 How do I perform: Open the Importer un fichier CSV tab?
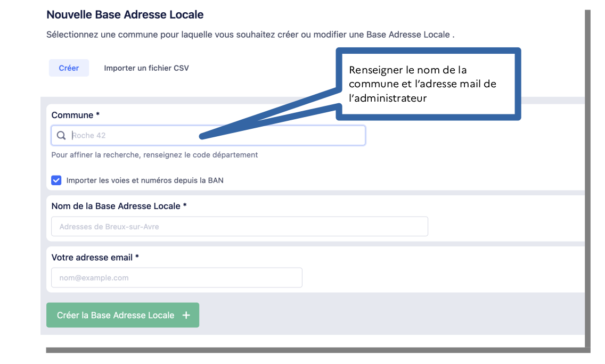(146, 68)
